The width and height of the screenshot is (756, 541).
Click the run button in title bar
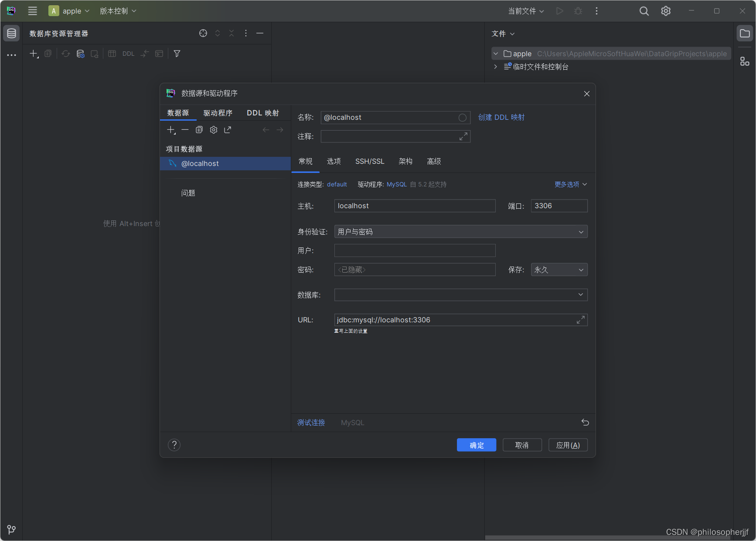click(x=560, y=11)
